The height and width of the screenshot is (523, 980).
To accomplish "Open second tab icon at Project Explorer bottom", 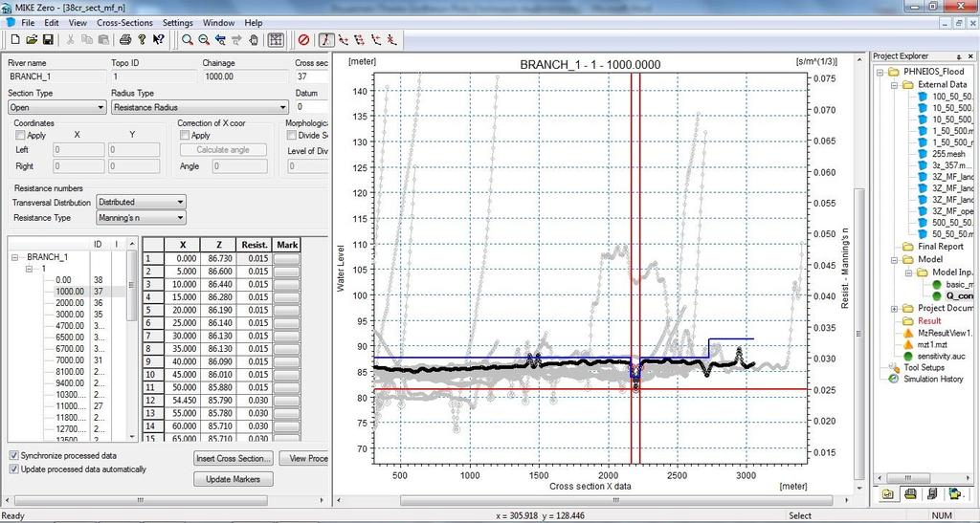I will point(910,493).
